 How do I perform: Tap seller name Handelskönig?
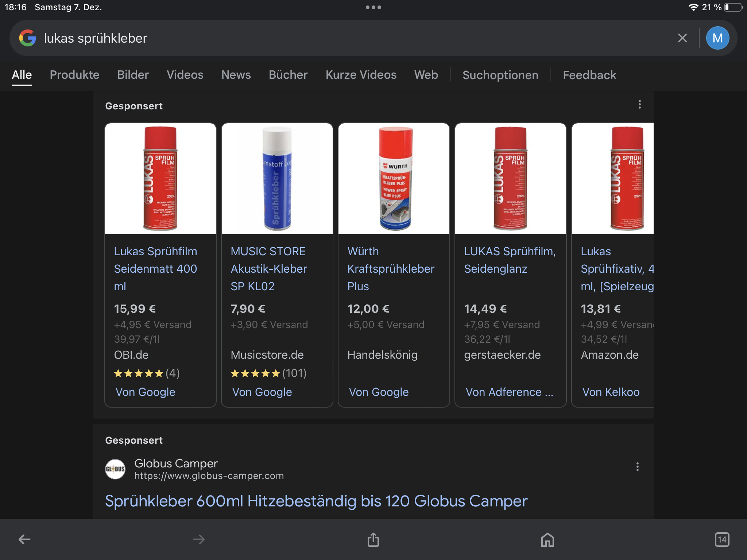pyautogui.click(x=382, y=355)
